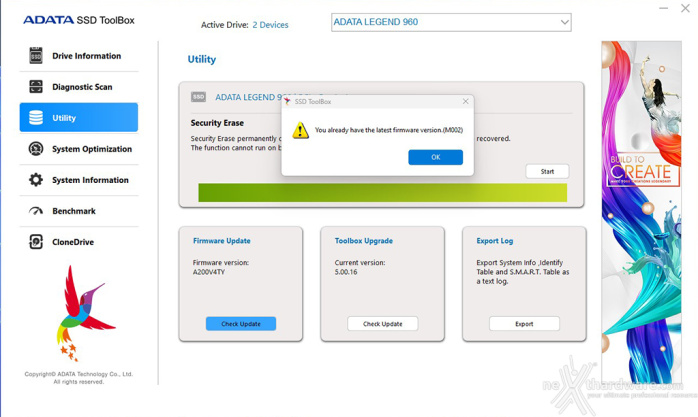Click the green Security Erase progress bar
This screenshot has width=698, height=417.
382,193
